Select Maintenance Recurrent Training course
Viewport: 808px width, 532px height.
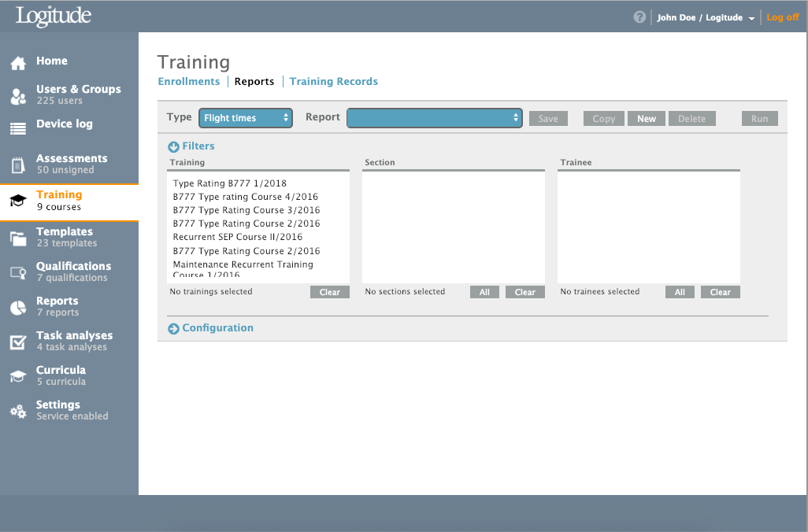click(243, 269)
